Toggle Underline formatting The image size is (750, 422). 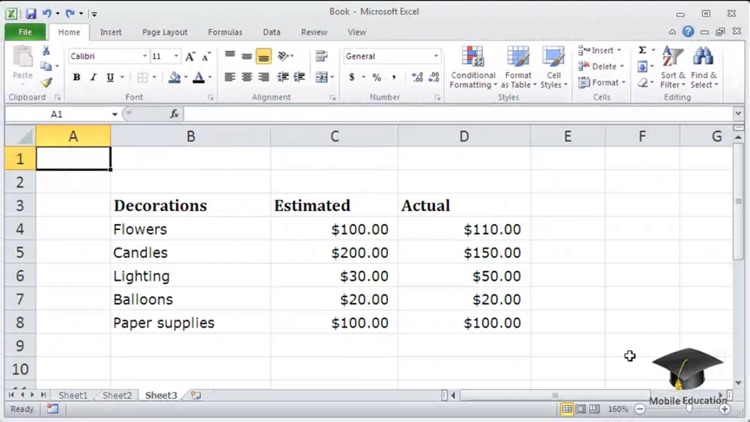click(110, 77)
